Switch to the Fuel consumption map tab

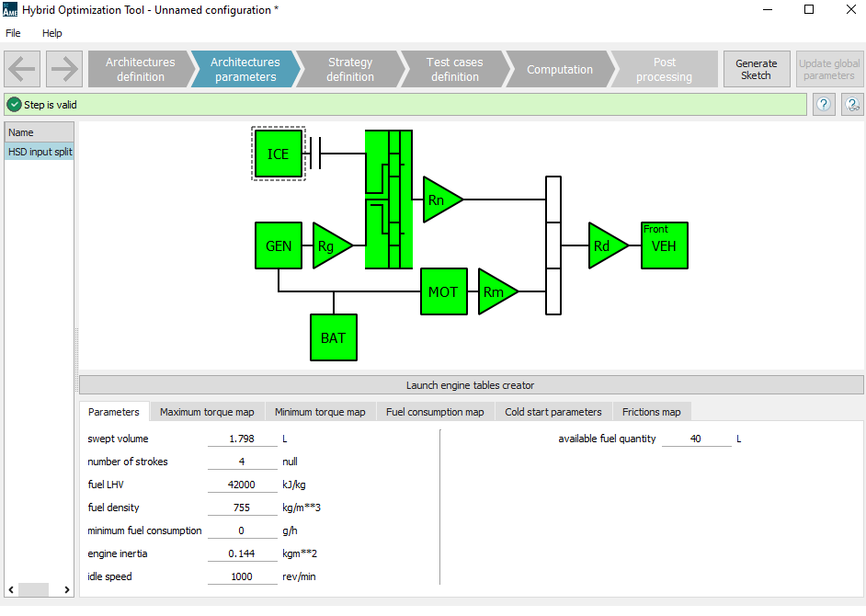click(435, 411)
